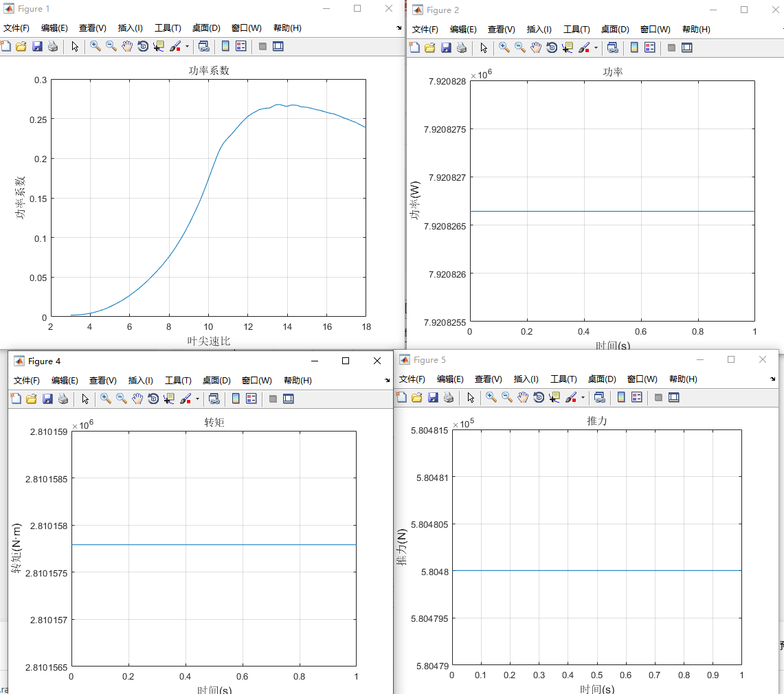Click Rotate 3D icon in Figure 4 toolbar
Viewport: 784px width, 694px height.
point(153,399)
